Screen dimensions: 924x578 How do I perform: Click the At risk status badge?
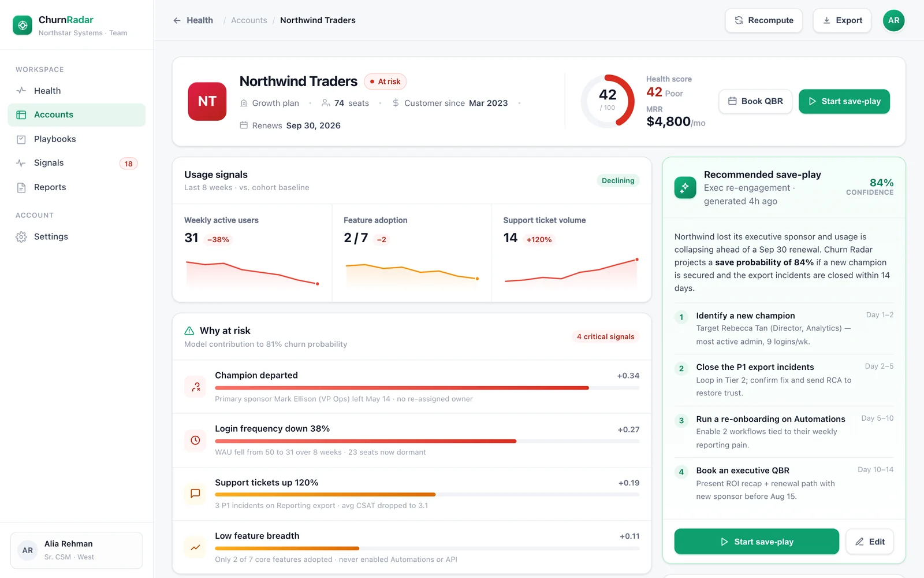(385, 81)
